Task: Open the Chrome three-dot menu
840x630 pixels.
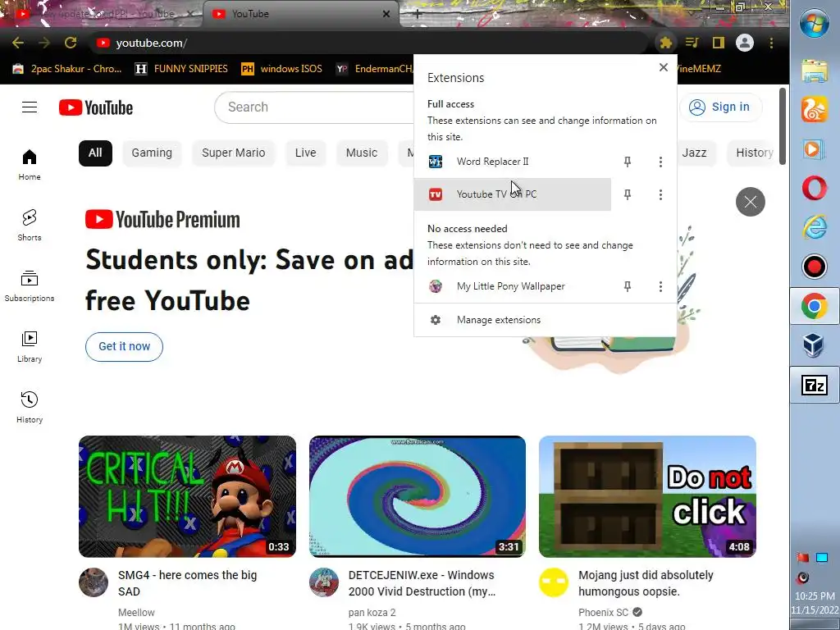Action: (x=771, y=43)
